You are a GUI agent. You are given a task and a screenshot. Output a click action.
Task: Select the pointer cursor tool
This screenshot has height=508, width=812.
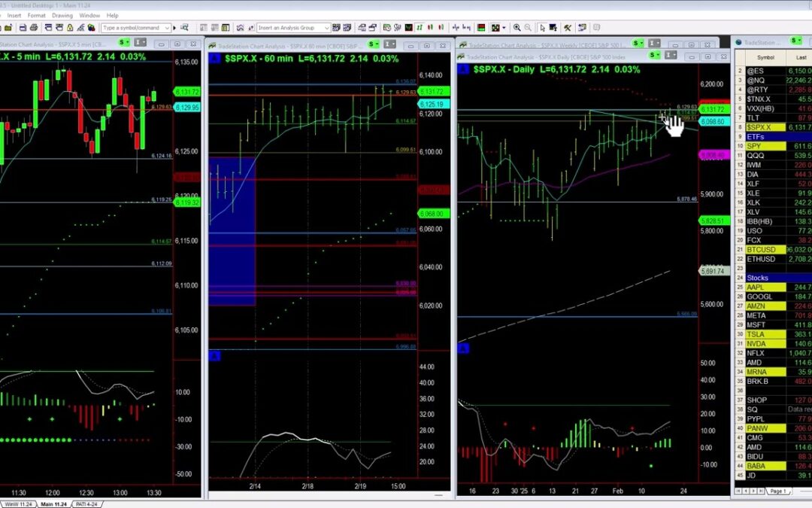542,28
